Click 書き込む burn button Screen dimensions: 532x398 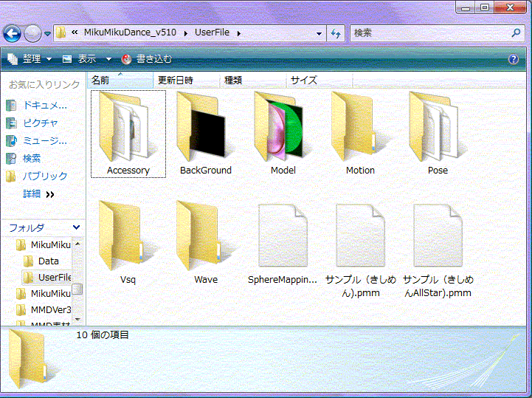pyautogui.click(x=148, y=59)
